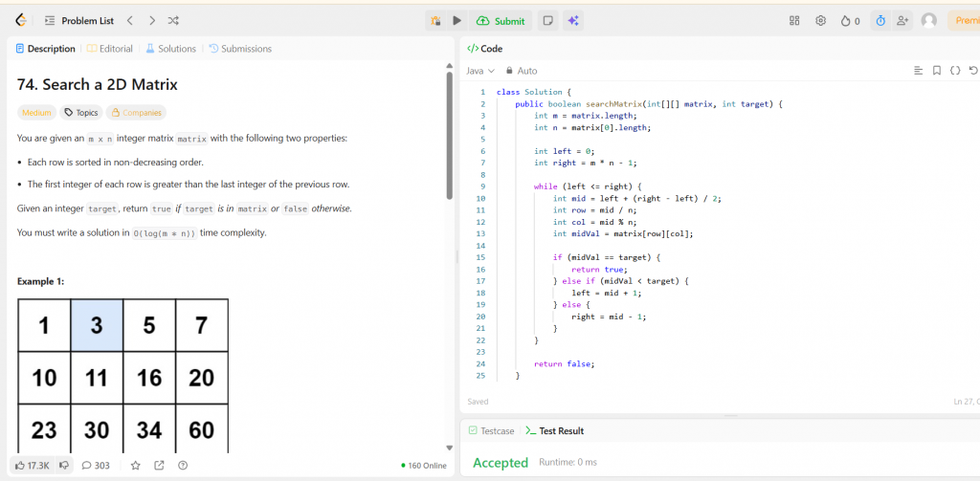Click matrix cell 60
This screenshot has width=980, height=481.
[201, 429]
